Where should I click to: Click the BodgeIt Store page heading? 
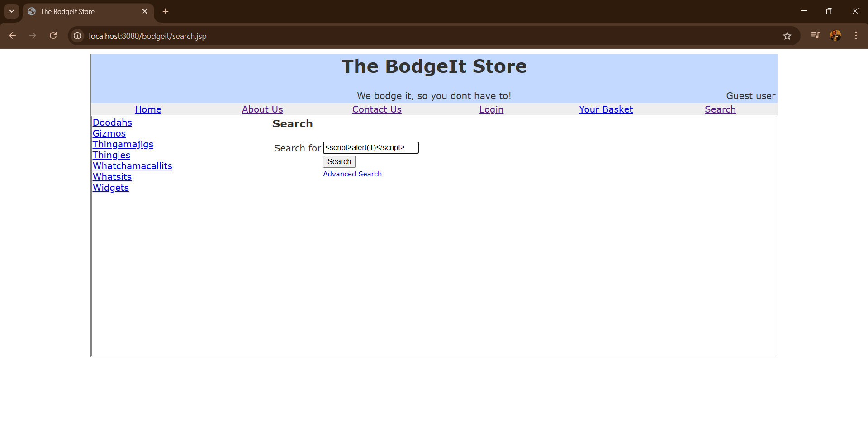click(x=434, y=66)
